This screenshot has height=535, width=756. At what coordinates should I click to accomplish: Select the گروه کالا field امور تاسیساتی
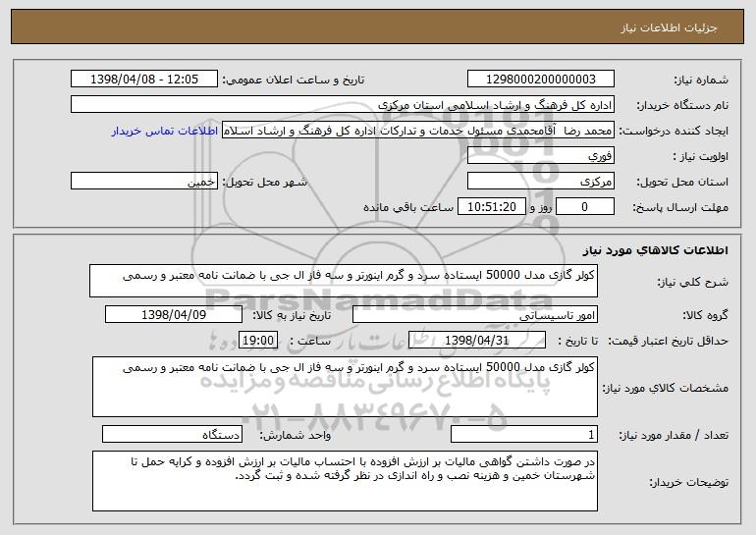[x=475, y=315]
